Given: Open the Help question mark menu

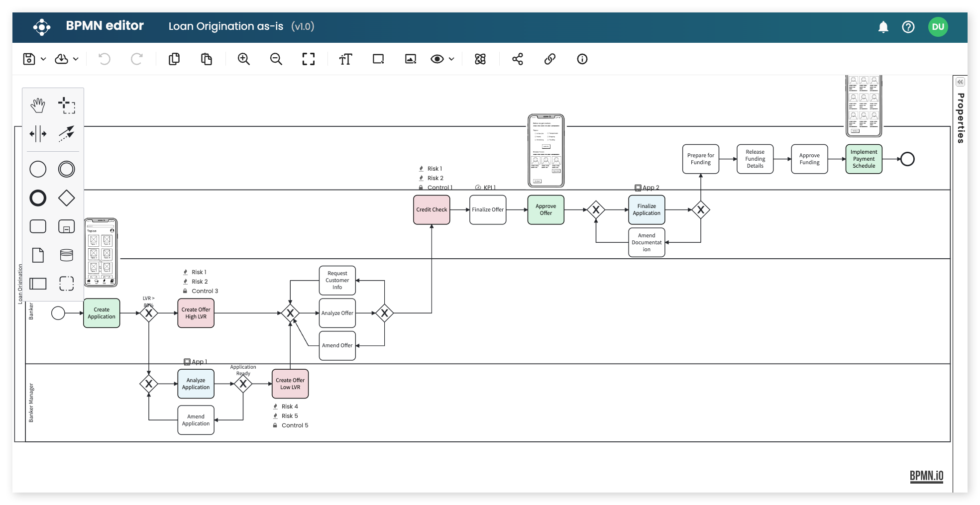Looking at the screenshot, I should coord(908,27).
